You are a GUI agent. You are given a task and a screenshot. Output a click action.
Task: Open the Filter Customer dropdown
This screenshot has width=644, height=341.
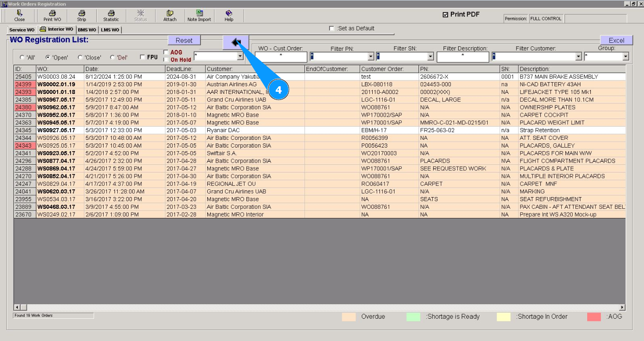coord(579,57)
